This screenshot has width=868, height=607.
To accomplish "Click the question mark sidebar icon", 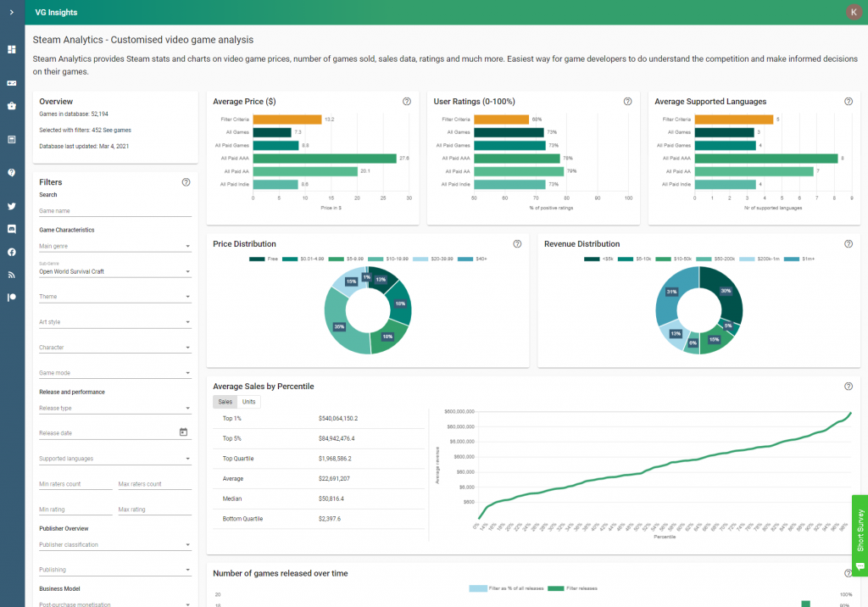I will (x=12, y=173).
